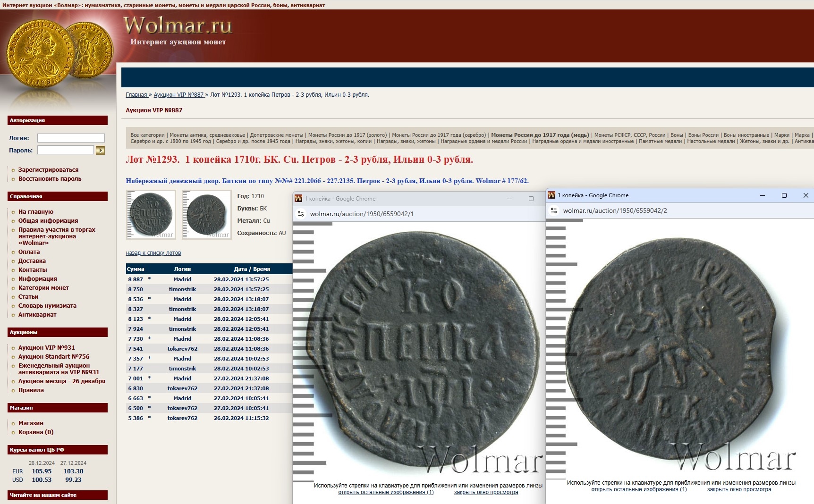
Task: Open Аукцион VIP №887 breadcrumb link
Action: 178,95
